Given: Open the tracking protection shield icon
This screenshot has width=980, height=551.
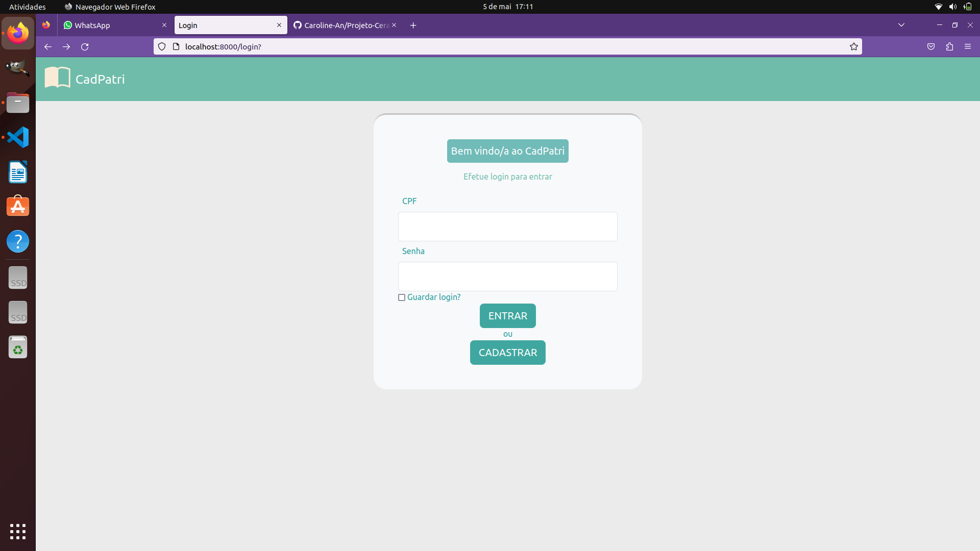Looking at the screenshot, I should pyautogui.click(x=162, y=46).
